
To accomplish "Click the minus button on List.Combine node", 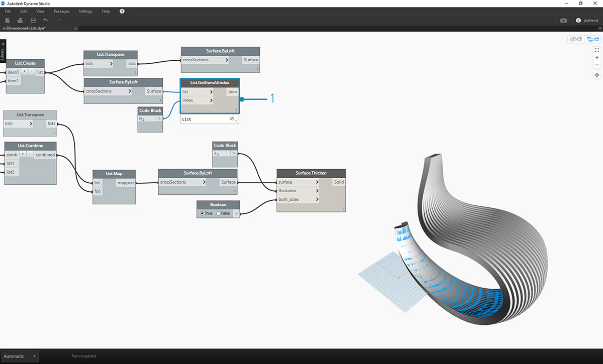I will point(30,154).
